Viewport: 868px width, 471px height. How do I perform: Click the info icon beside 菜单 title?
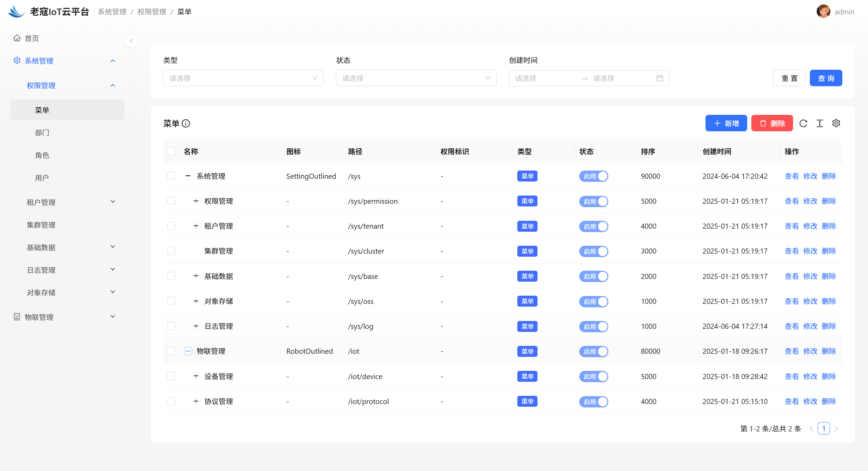coord(186,123)
